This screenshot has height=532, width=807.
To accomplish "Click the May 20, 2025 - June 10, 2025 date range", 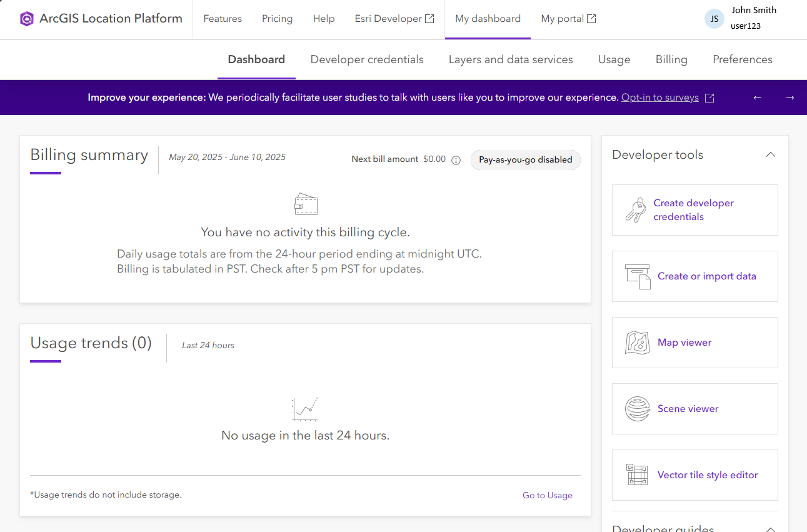I will pyautogui.click(x=228, y=158).
